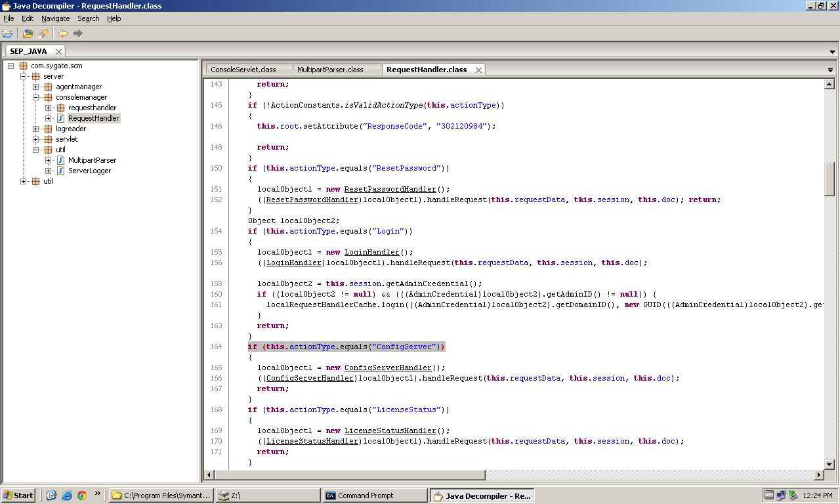Launch Chrome from quick launch bar
The height and width of the screenshot is (504, 840).
(82, 495)
